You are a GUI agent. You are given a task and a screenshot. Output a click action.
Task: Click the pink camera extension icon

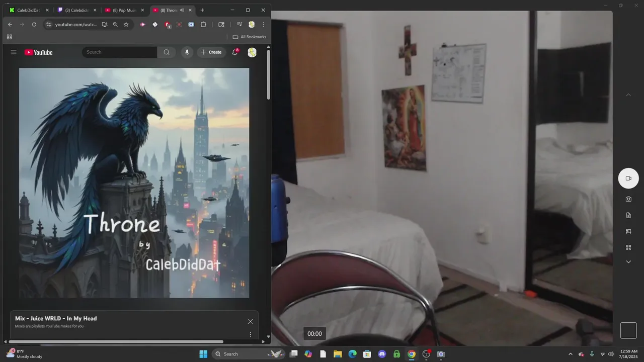(x=142, y=24)
